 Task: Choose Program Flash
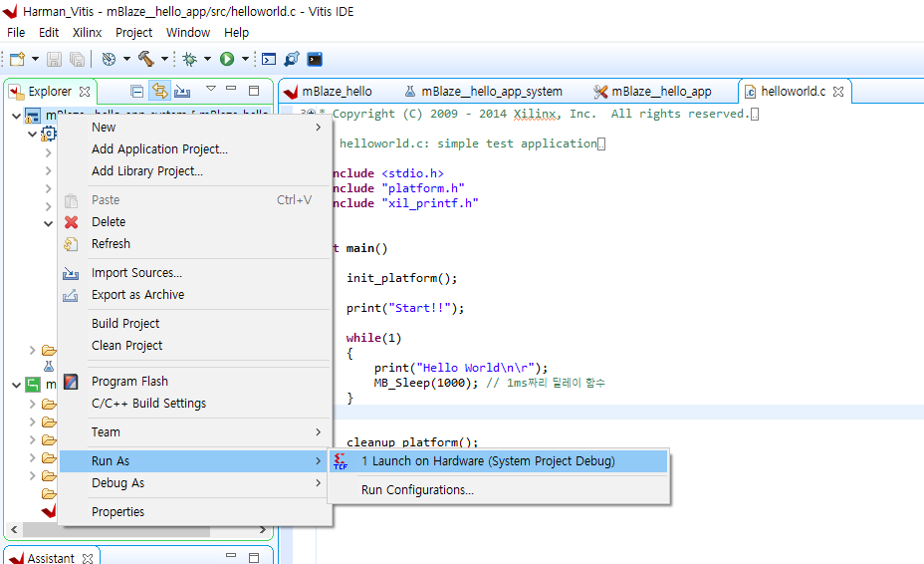(x=194, y=381)
